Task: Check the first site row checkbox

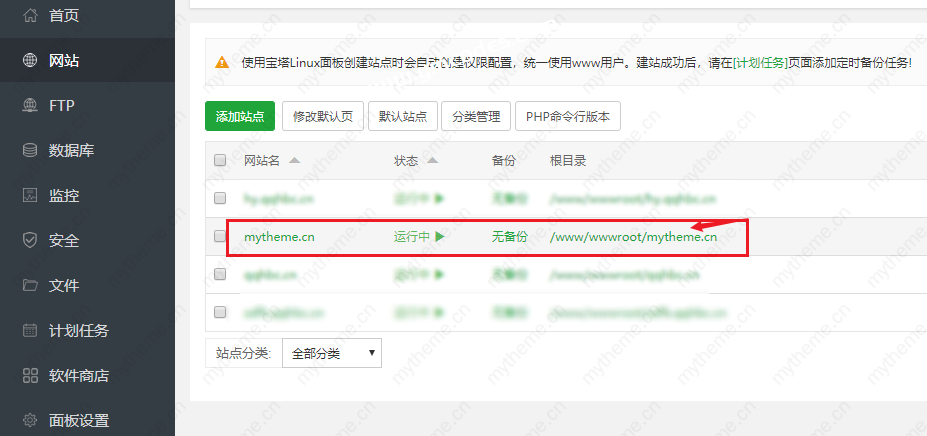Action: tap(220, 199)
